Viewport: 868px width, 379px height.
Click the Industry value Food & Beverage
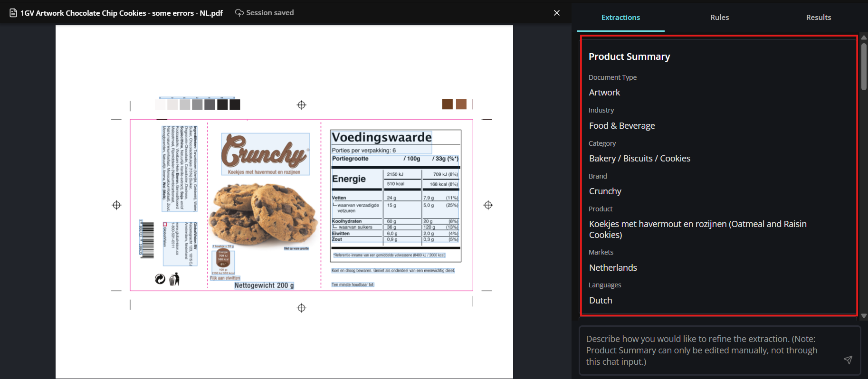[622, 126]
